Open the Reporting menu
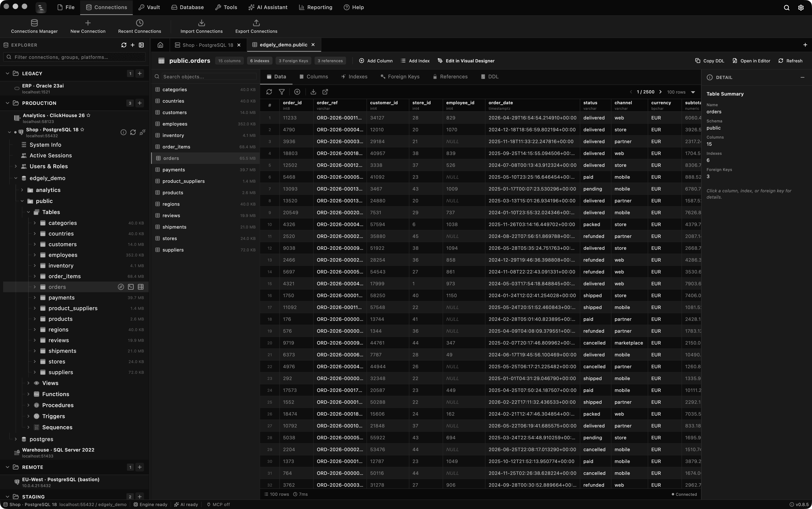The width and height of the screenshot is (812, 509). [315, 8]
